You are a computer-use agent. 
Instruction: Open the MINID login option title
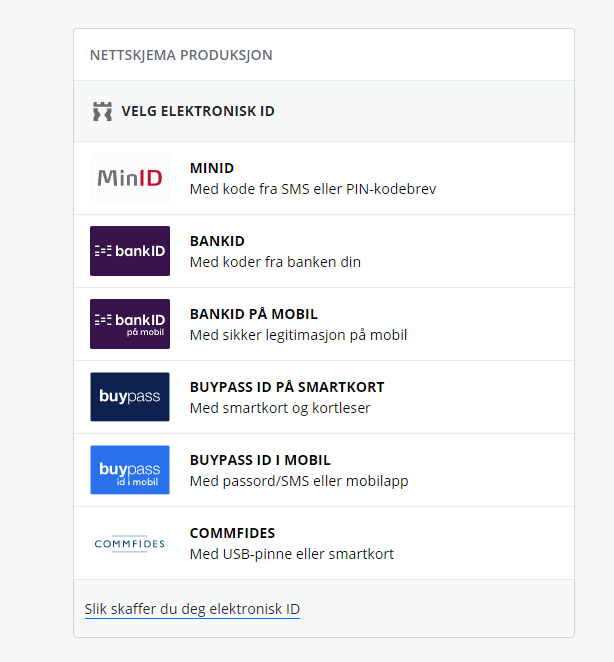click(212, 168)
